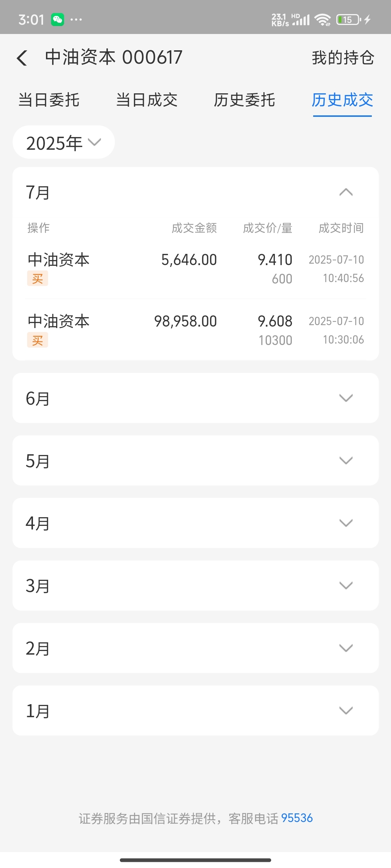Expand the 5月 section

coord(195,460)
